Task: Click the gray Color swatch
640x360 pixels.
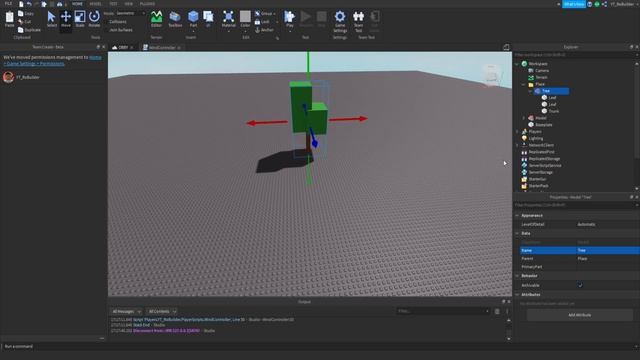Action: tap(245, 17)
